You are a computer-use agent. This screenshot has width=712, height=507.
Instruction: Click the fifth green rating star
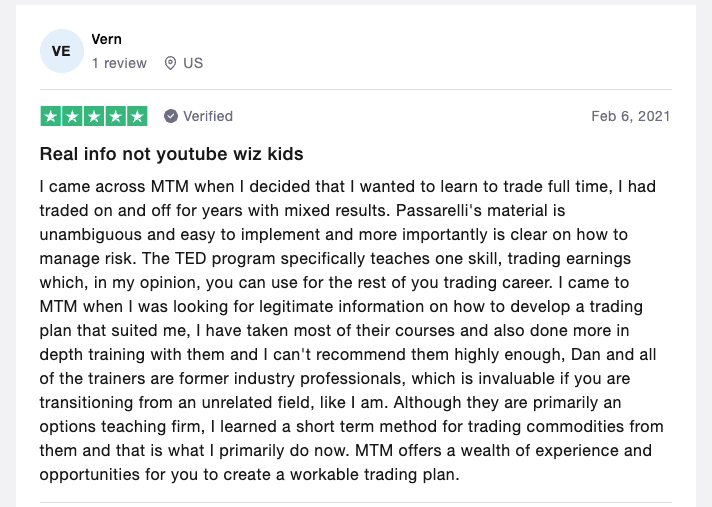pyautogui.click(x=137, y=116)
